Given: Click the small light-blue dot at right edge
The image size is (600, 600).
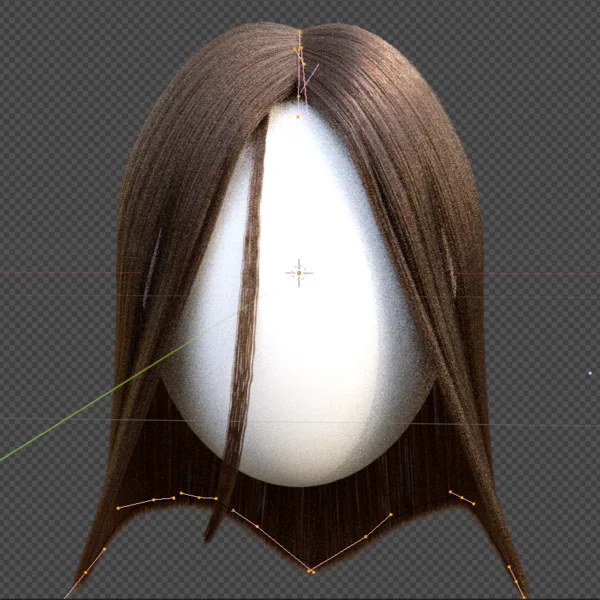Looking at the screenshot, I should [590, 373].
